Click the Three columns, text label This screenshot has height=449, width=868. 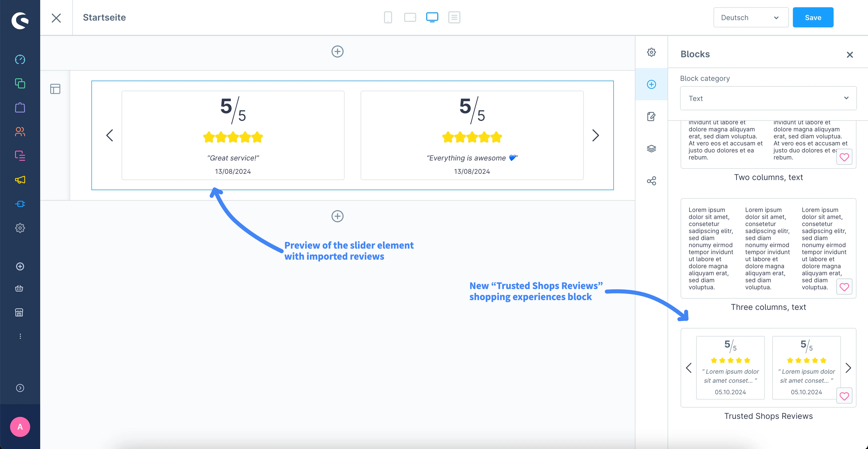768,307
